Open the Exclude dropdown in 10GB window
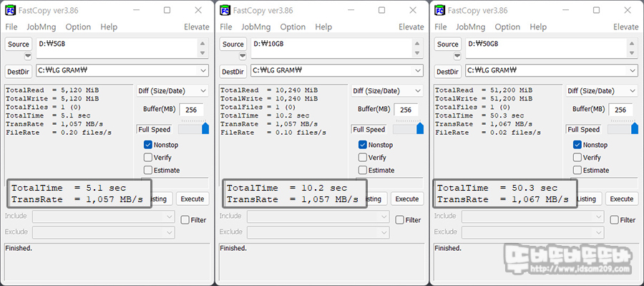Viewport: 644px width, 286px height. pos(318,232)
